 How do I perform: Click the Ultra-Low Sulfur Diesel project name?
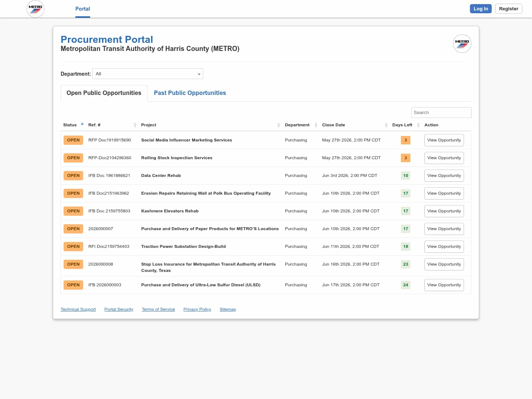[201, 285]
